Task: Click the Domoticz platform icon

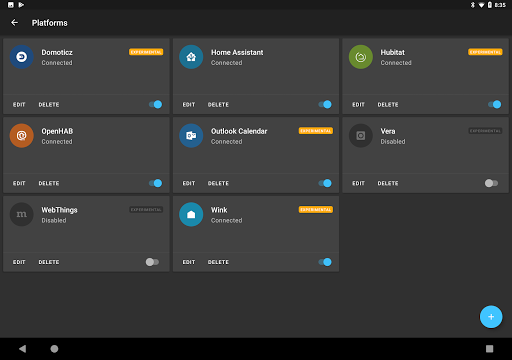Action: pyautogui.click(x=22, y=57)
